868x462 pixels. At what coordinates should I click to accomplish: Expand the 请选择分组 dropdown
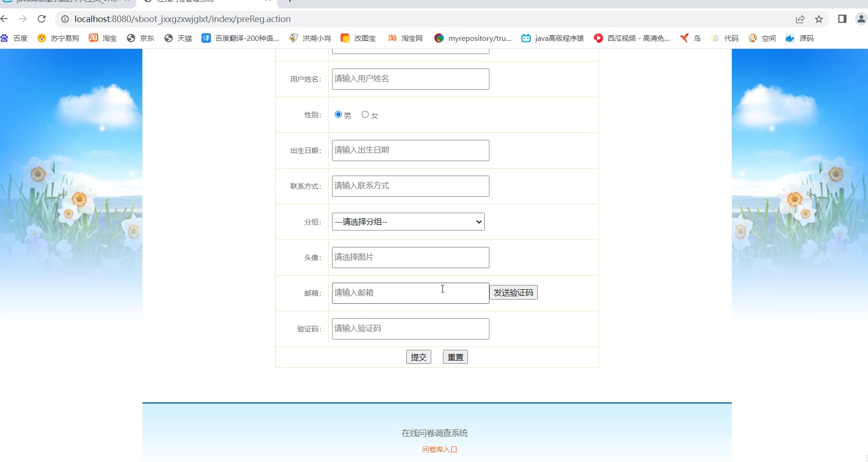408,222
